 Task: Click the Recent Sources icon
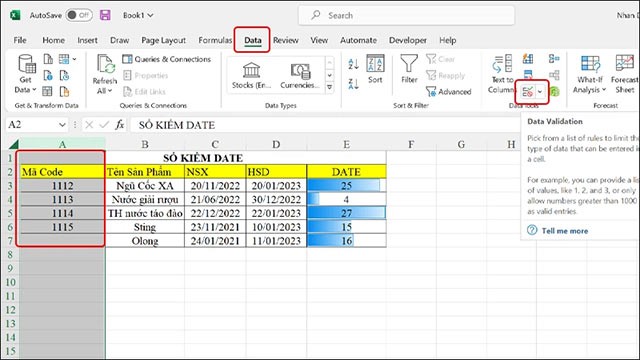tap(64, 76)
